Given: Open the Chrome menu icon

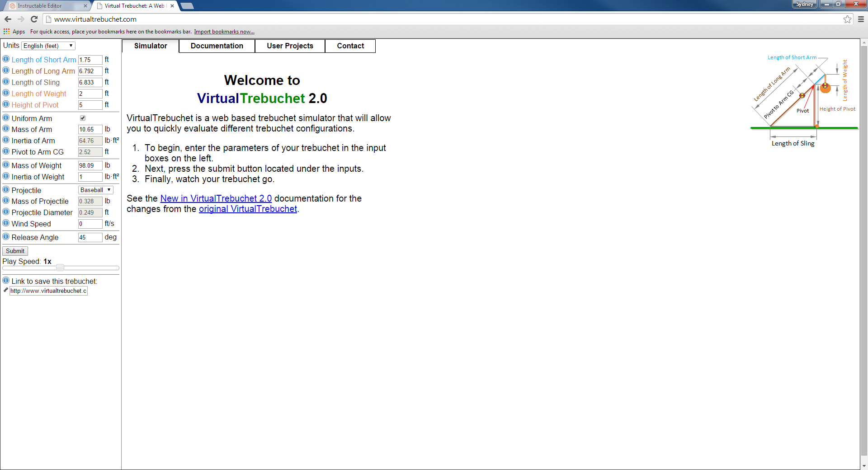Looking at the screenshot, I should tap(861, 19).
